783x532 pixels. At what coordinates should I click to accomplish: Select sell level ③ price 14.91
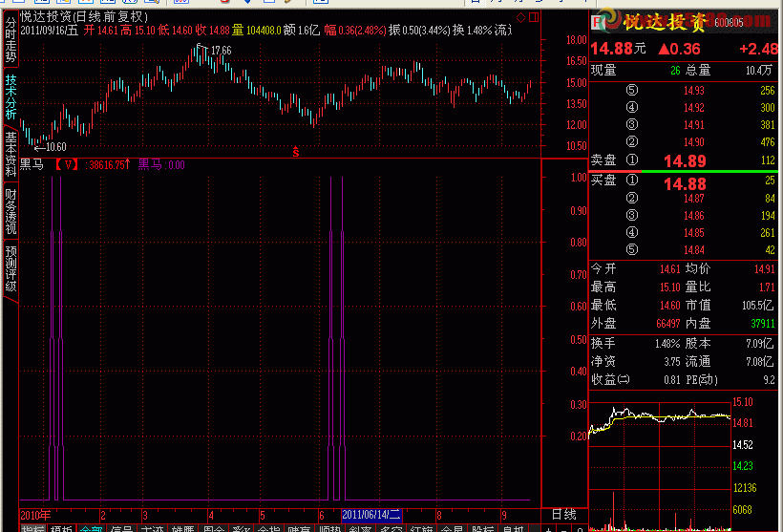tap(693, 125)
